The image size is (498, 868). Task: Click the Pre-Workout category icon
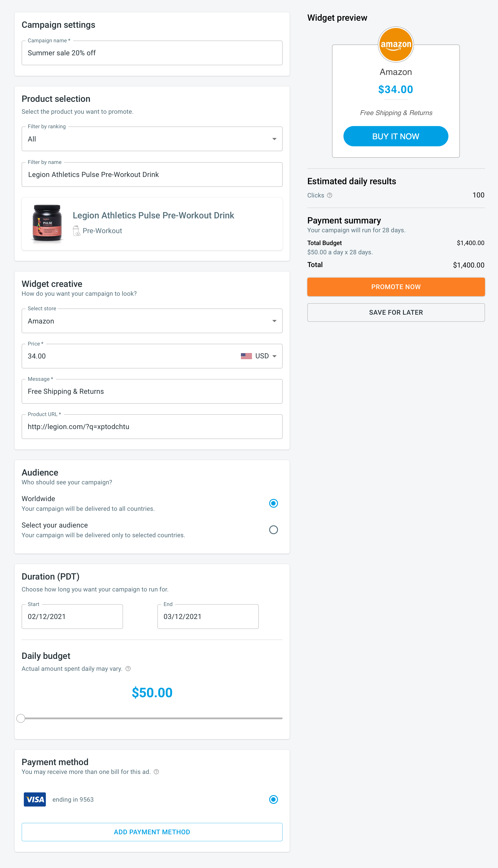coord(76,231)
